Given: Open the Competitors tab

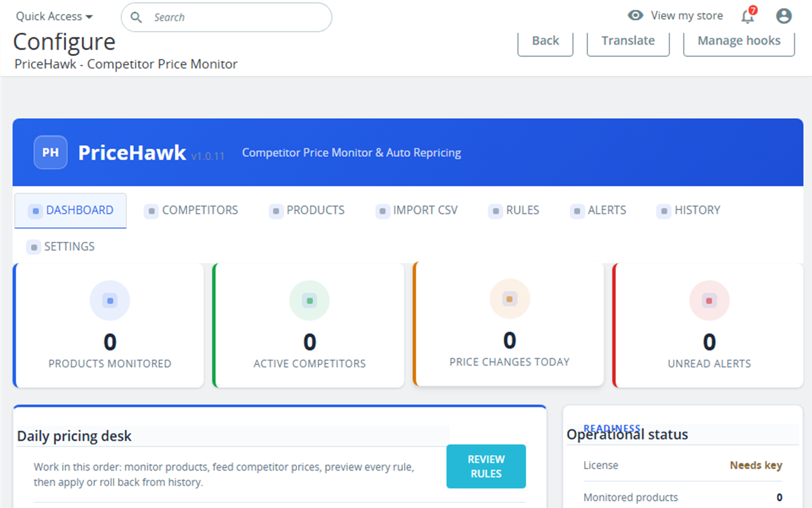Looking at the screenshot, I should (x=191, y=211).
